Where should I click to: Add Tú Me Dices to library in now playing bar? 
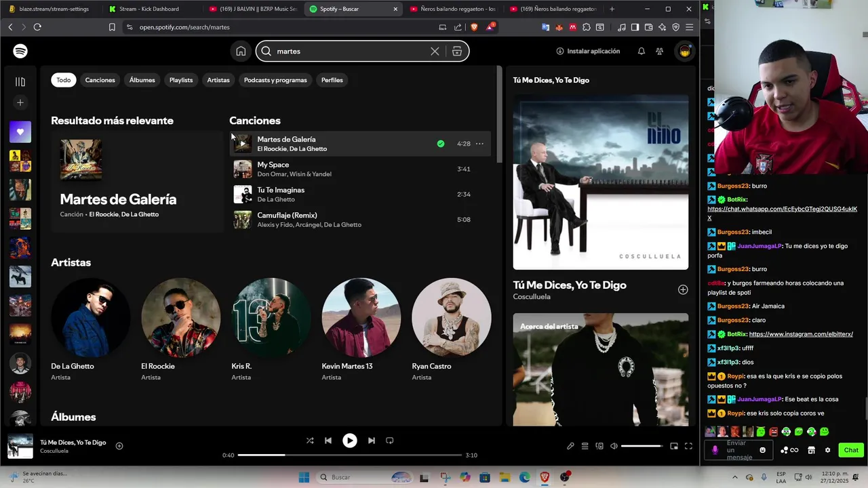pyautogui.click(x=119, y=446)
